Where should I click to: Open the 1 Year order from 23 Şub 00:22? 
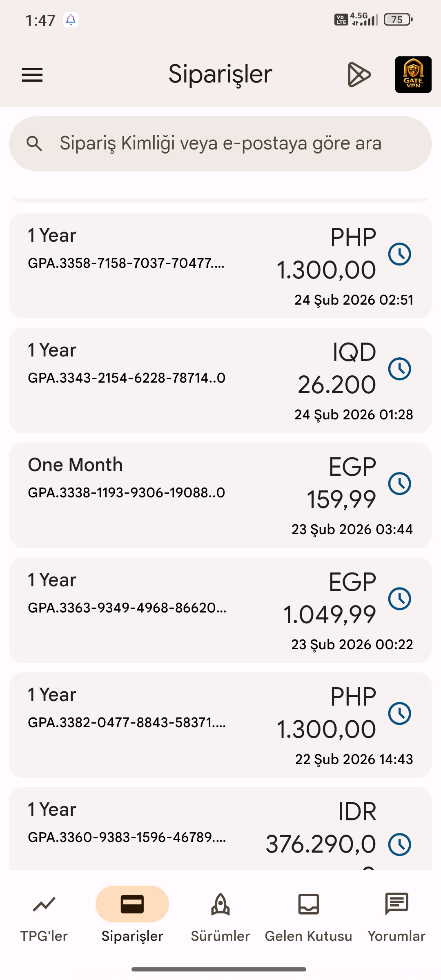[x=163, y=610]
